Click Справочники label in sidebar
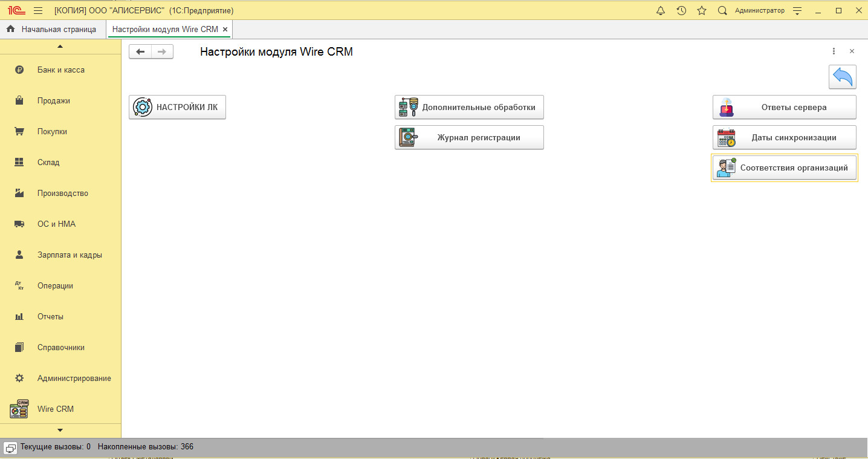This screenshot has height=459, width=868. coord(61,347)
